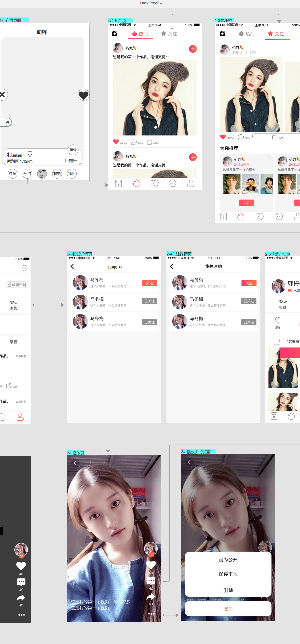Open the comment bubble on dark cropped player

[21, 582]
